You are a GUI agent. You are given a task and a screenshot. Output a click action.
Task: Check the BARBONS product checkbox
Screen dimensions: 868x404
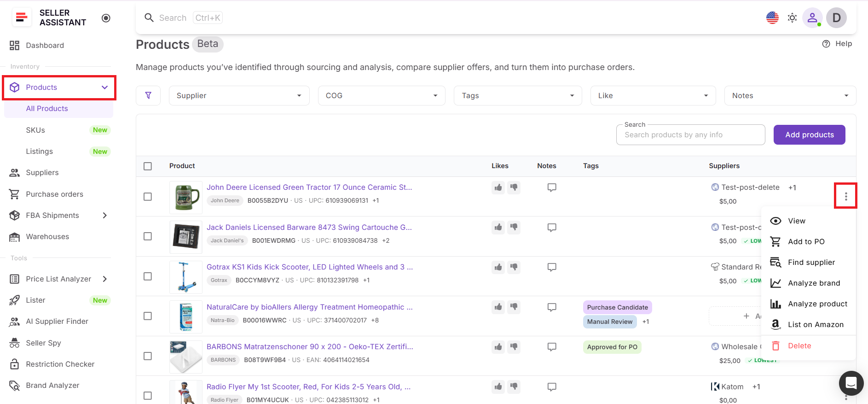tap(148, 356)
